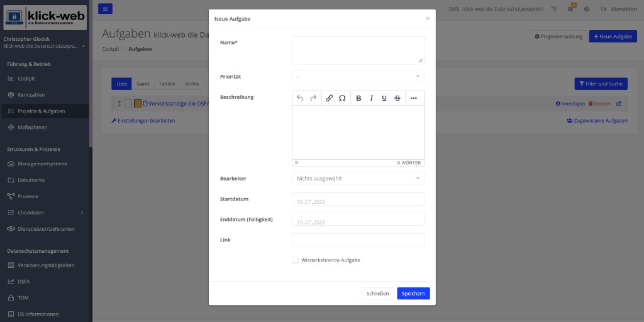The image size is (644, 322).
Task: Click Einstellungen bearbeiten link
Action: (143, 121)
